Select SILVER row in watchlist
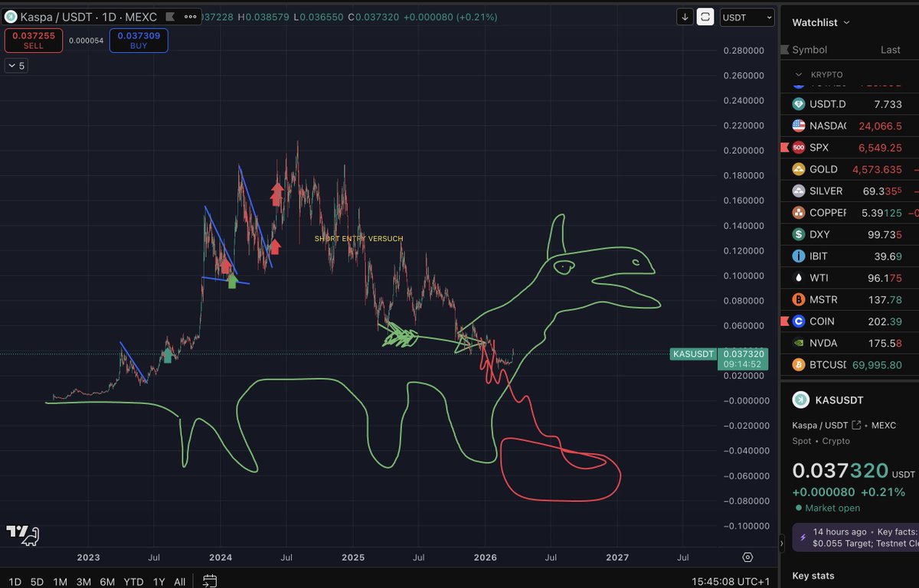Image resolution: width=919 pixels, height=588 pixels. [x=849, y=191]
